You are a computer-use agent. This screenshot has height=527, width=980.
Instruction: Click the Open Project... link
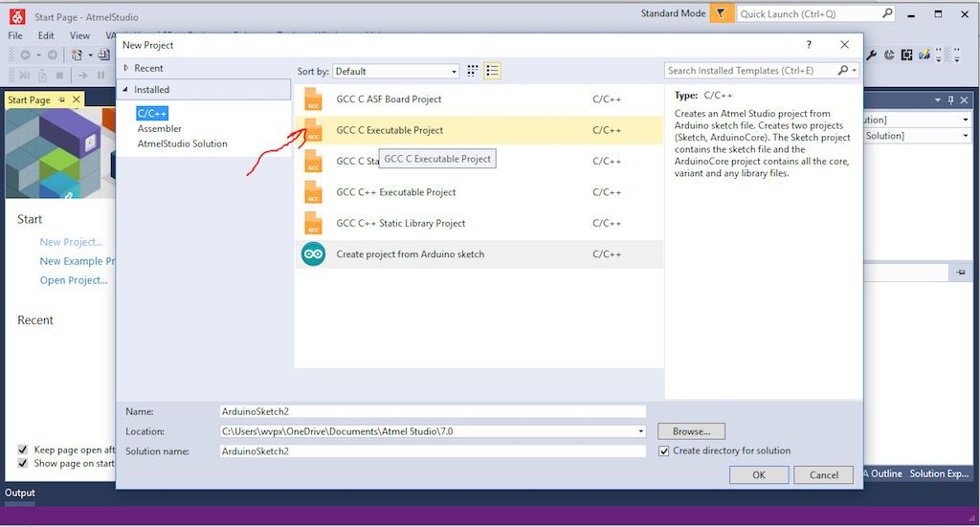pos(74,280)
